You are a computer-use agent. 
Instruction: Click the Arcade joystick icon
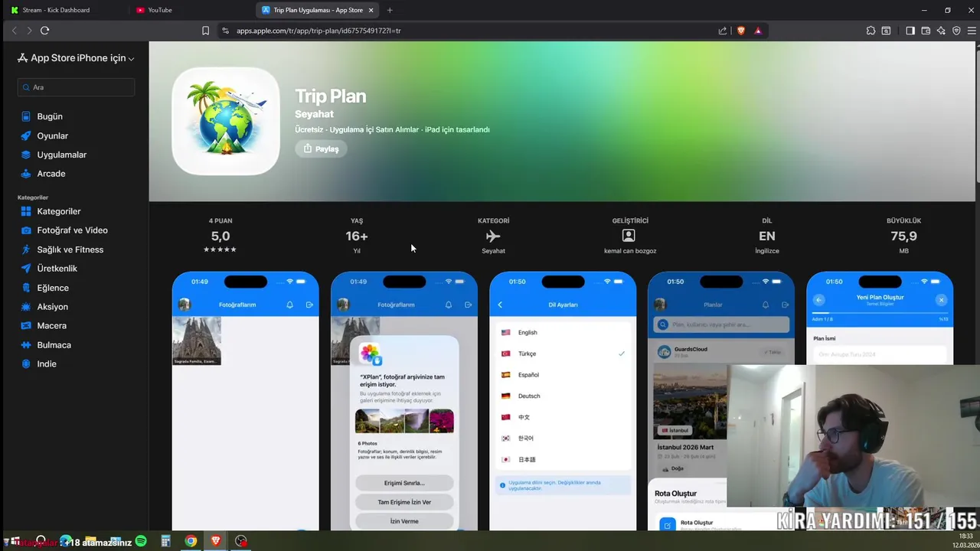point(26,174)
